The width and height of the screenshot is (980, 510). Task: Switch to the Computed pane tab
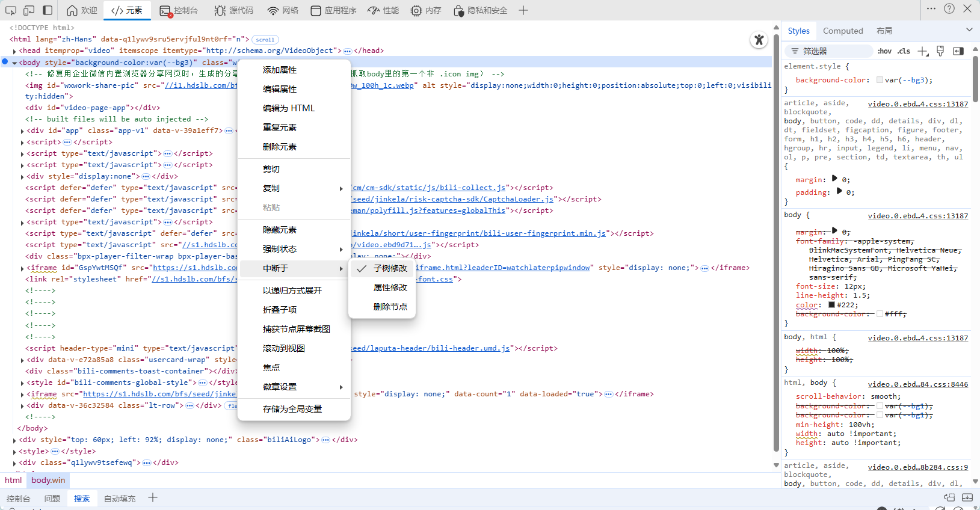click(x=843, y=31)
